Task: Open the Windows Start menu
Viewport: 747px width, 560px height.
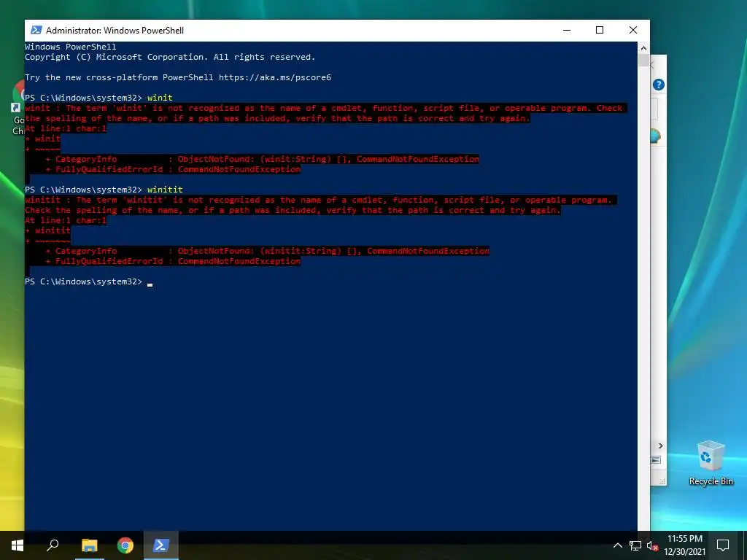Action: point(18,545)
